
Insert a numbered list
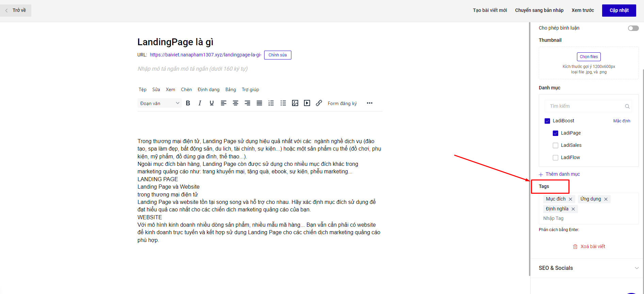[x=271, y=103]
